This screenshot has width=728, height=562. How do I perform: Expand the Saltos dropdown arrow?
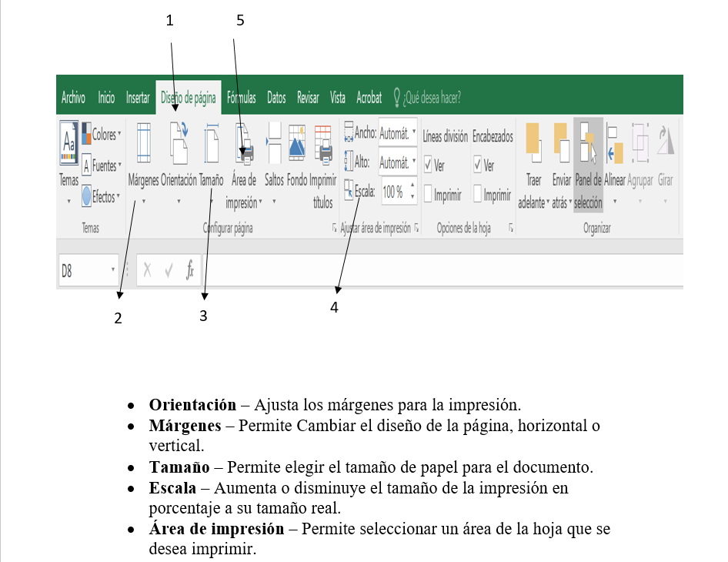tap(274, 202)
